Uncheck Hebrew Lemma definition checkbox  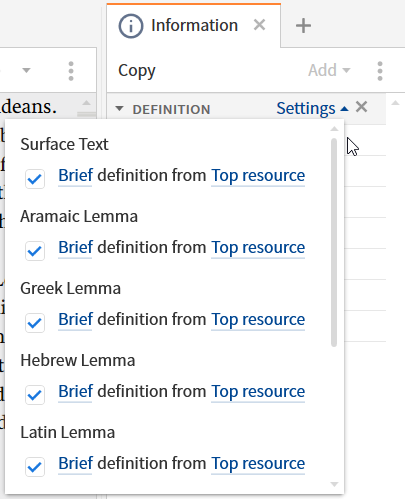pos(35,395)
